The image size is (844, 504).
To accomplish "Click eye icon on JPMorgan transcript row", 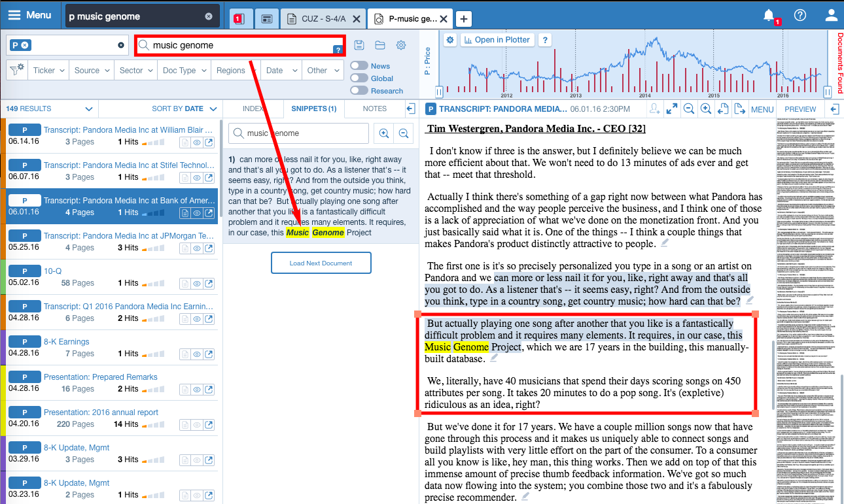I will [x=197, y=248].
